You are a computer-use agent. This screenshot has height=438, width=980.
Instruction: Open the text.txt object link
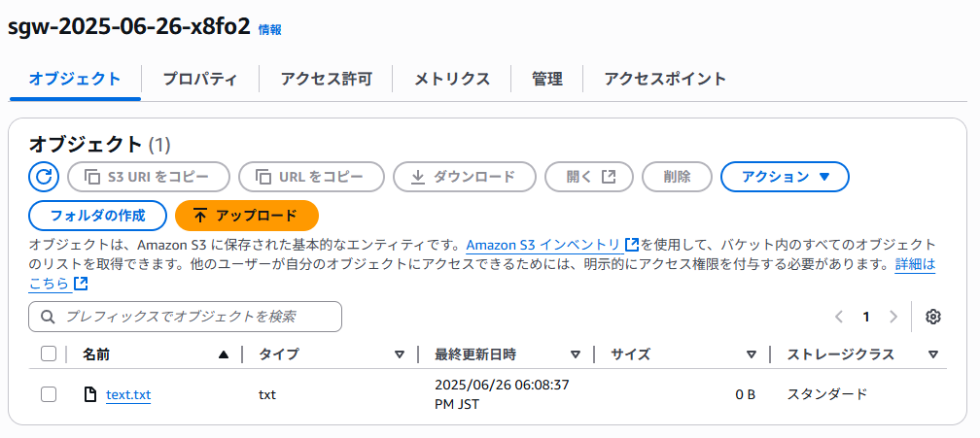pyautogui.click(x=128, y=394)
